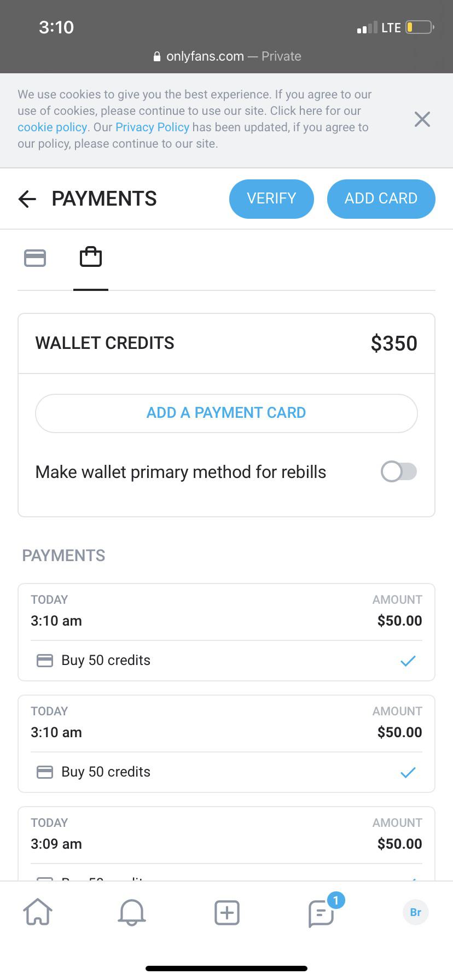This screenshot has height=980, width=453.
Task: Select the wallet bag tab icon
Action: pyautogui.click(x=91, y=257)
